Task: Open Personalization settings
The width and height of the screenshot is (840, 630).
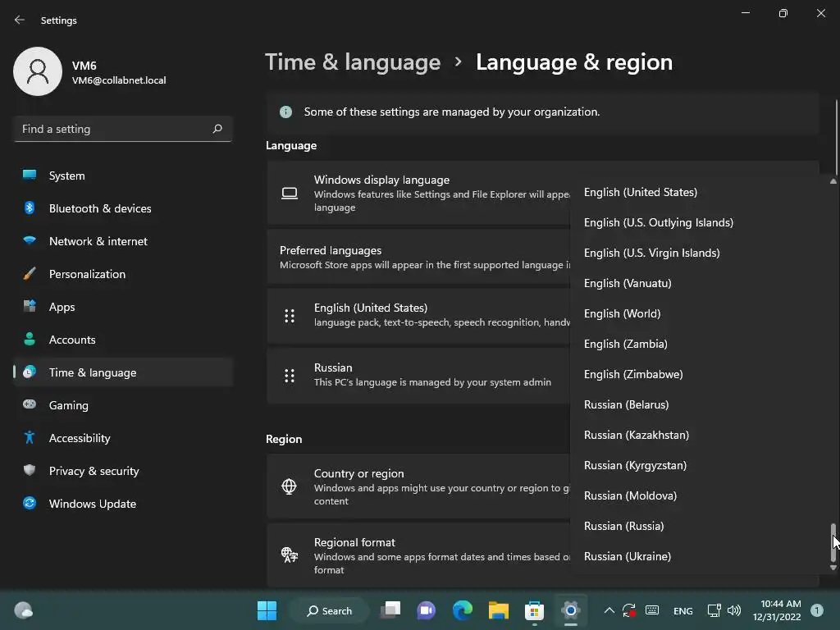Action: tap(123, 274)
